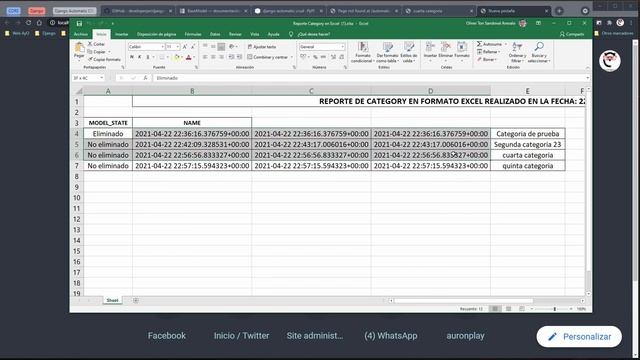Toggle bold (N) formatting
The image size is (640, 360).
click(132, 57)
